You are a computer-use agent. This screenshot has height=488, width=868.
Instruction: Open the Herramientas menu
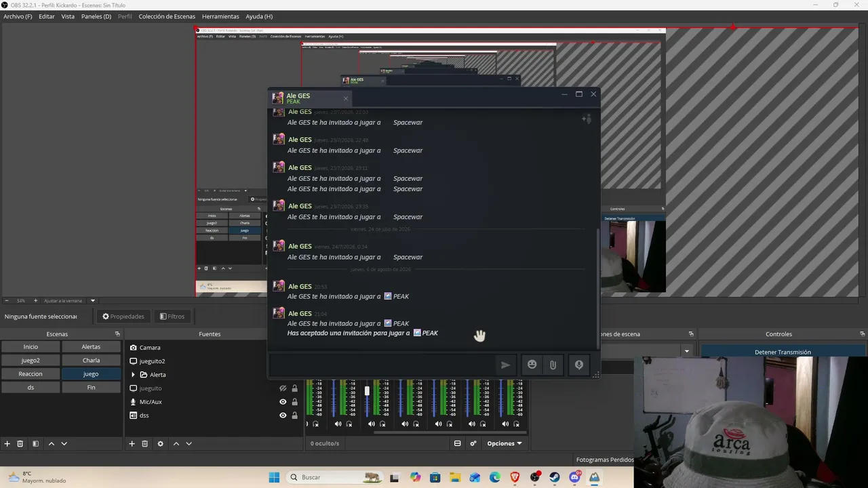[x=220, y=16]
